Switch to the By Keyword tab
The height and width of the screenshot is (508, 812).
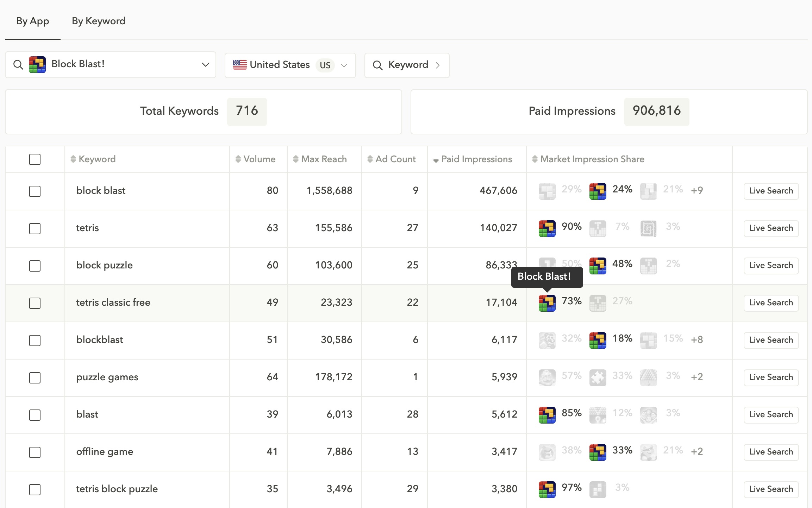(99, 21)
